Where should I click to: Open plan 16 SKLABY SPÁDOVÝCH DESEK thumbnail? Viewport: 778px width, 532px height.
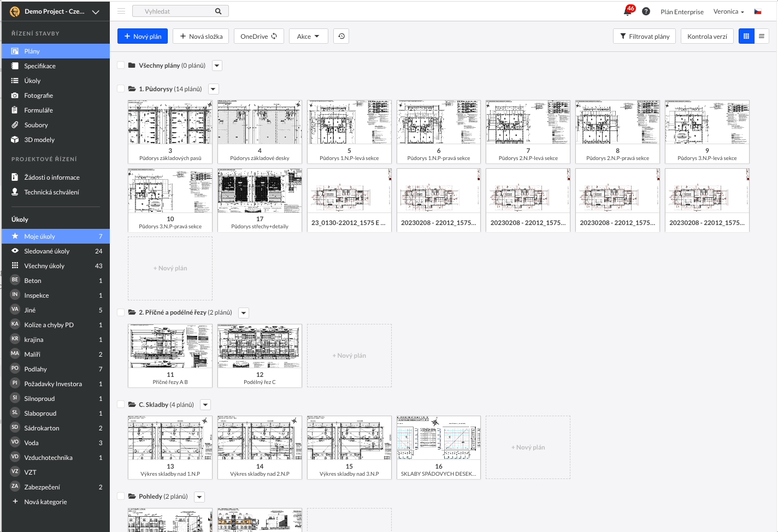[x=439, y=447]
